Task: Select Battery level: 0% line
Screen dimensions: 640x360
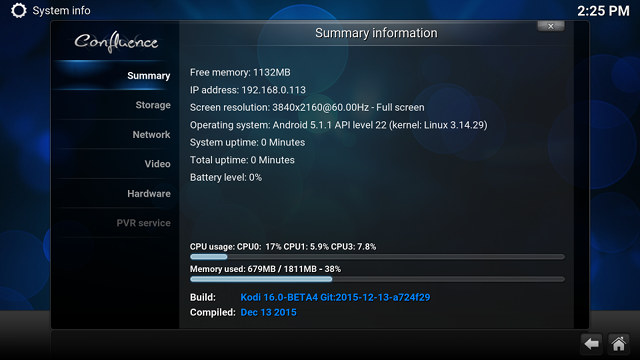Action: coord(226,178)
